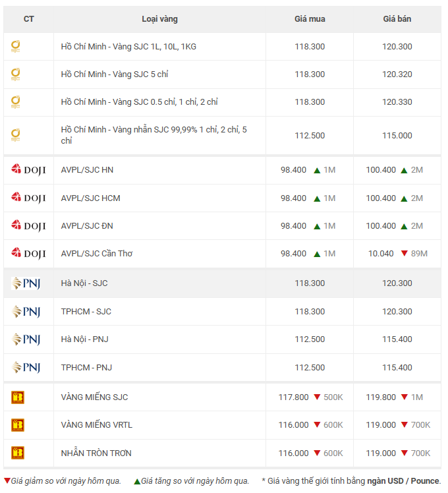448x493 pixels.
Task: Click the brand logo in the VÀNG MIẾNG SJC row
Action: pos(18,397)
